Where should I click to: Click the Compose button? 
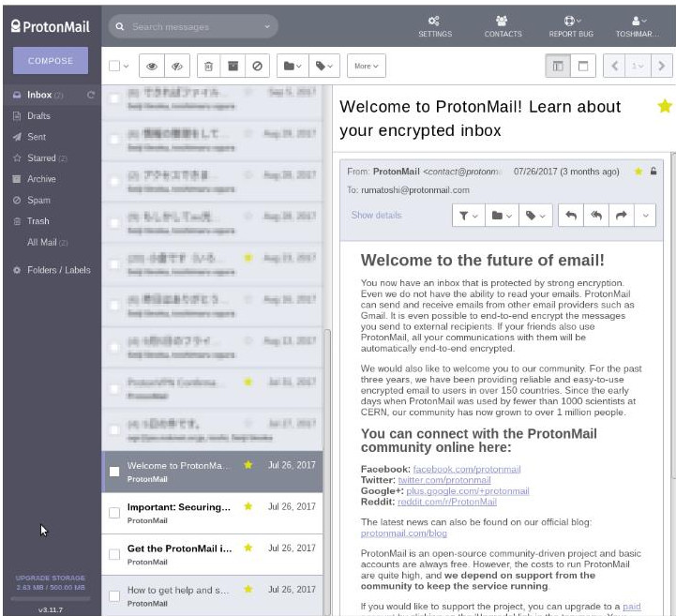click(51, 61)
